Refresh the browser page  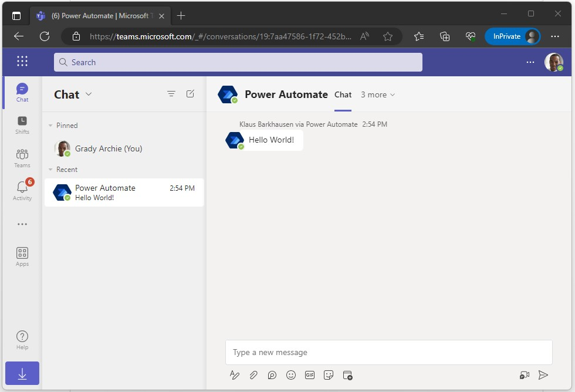pos(45,36)
